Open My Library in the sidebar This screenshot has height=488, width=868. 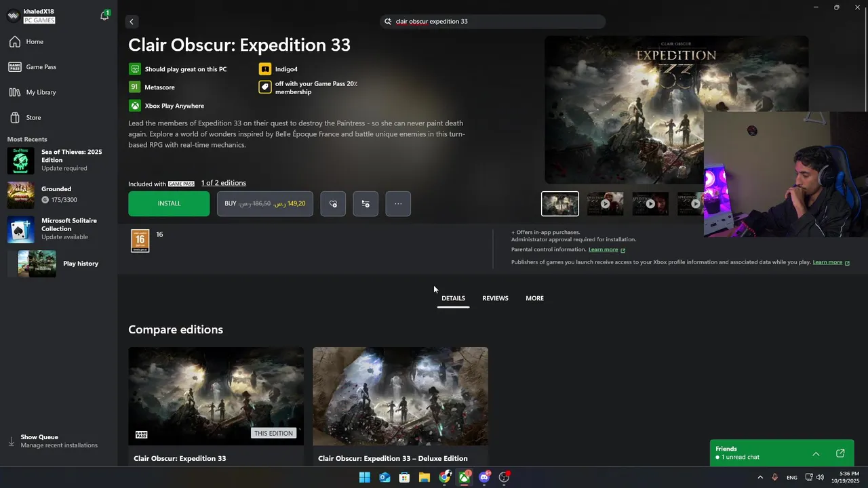point(41,92)
